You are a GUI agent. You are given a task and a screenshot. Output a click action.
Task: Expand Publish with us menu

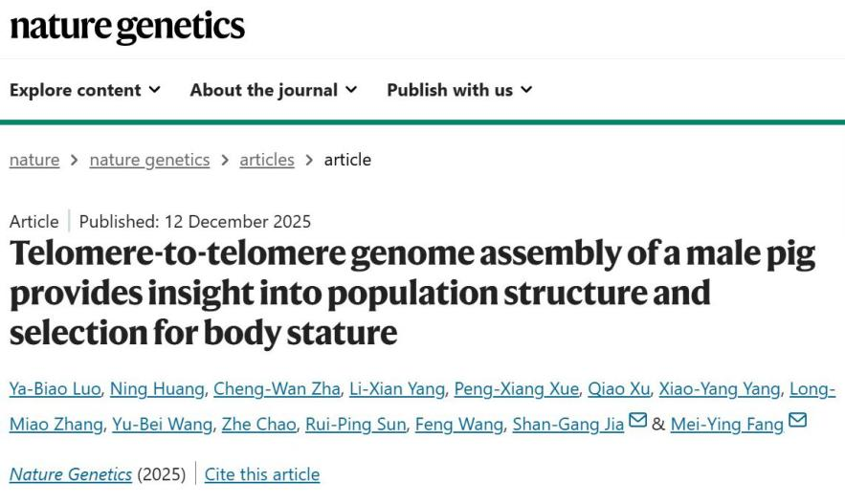(x=459, y=90)
